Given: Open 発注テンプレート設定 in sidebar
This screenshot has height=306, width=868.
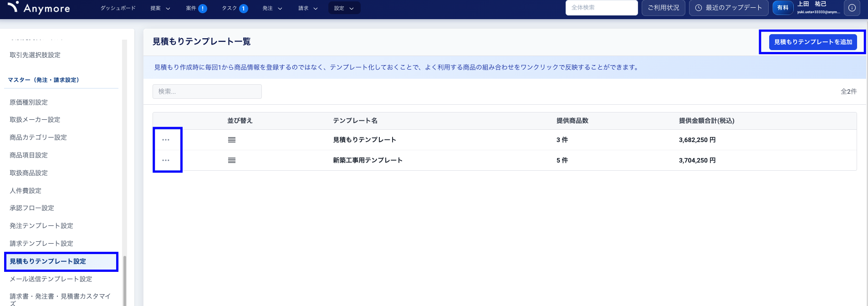Looking at the screenshot, I should click(x=41, y=226).
